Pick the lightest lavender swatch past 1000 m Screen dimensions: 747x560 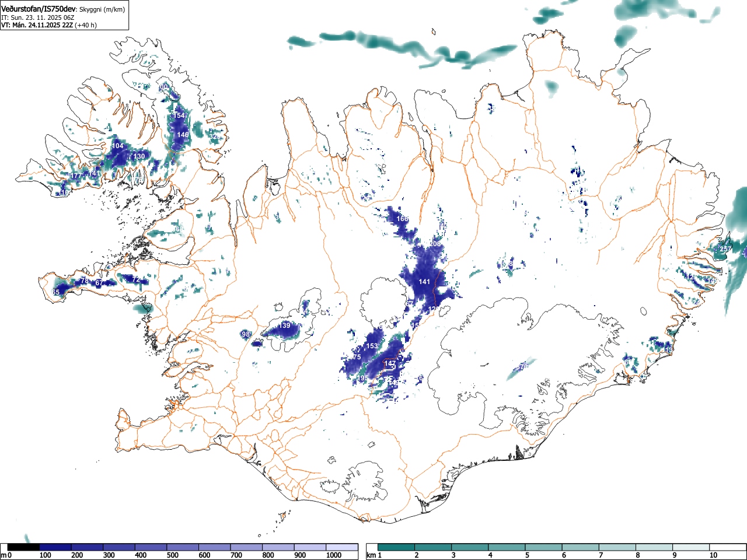343,547
